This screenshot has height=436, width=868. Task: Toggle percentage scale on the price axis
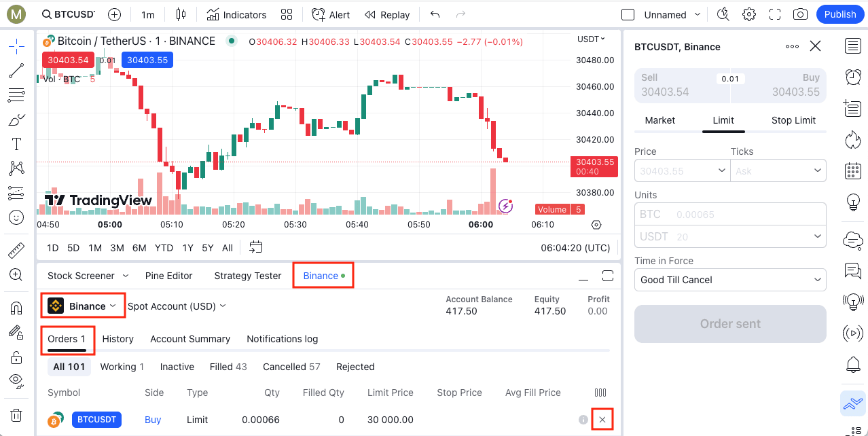pos(596,224)
